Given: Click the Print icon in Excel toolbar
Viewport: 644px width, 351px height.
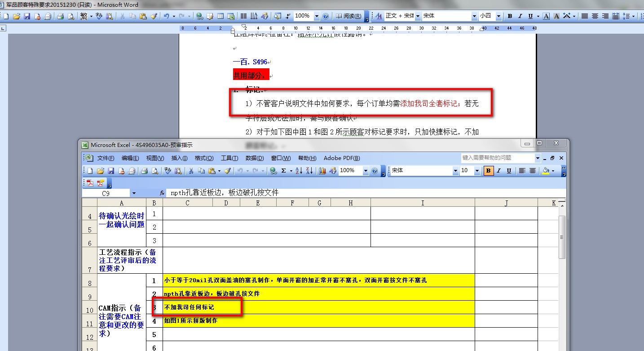Looking at the screenshot, I should pos(145,171).
